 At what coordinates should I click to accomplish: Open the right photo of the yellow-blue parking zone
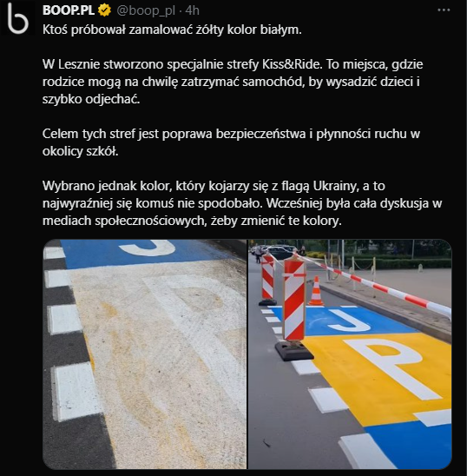[x=350, y=354]
